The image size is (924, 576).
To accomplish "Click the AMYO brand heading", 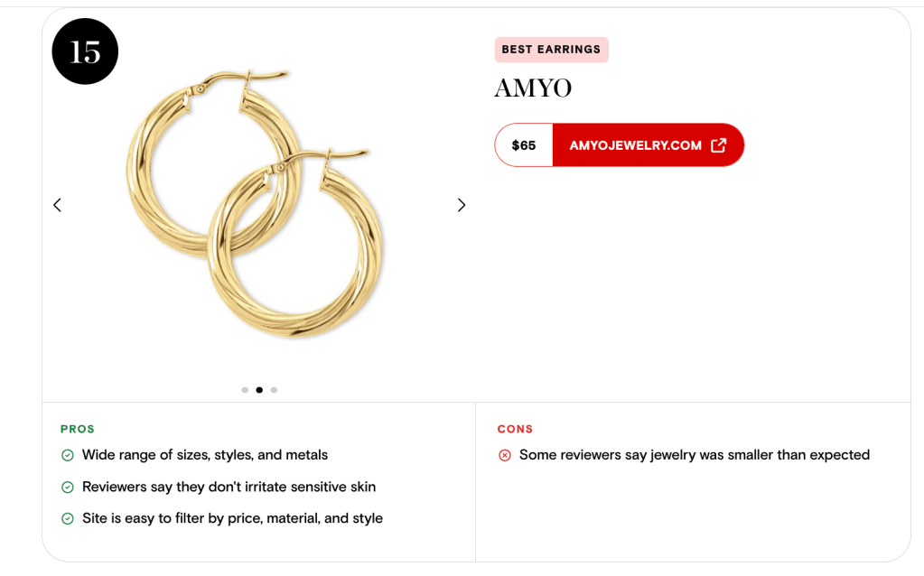I will pos(533,88).
